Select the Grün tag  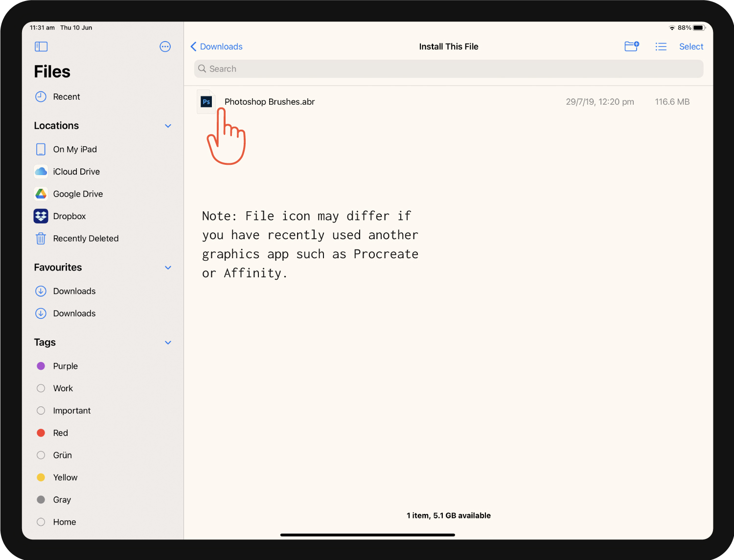pos(63,455)
